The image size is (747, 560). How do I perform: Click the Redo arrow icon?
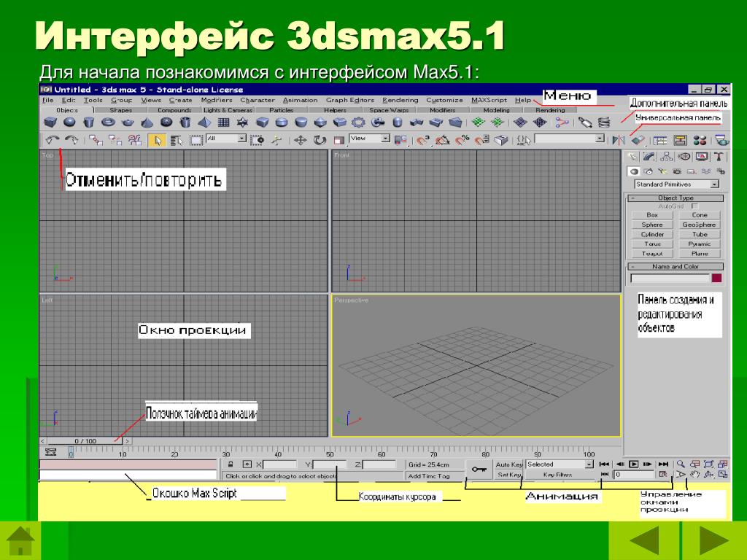click(x=71, y=140)
